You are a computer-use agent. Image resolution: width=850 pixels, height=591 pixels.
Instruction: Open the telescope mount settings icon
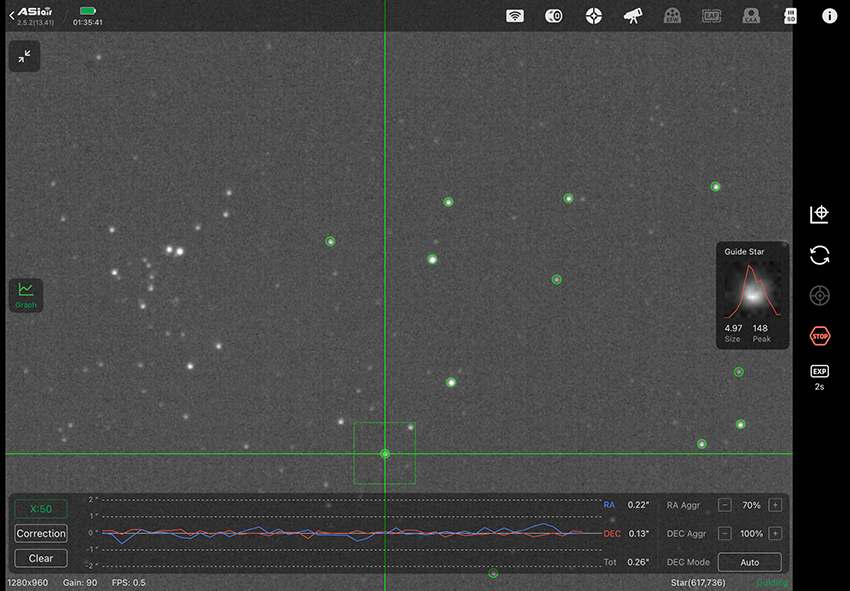click(x=633, y=16)
